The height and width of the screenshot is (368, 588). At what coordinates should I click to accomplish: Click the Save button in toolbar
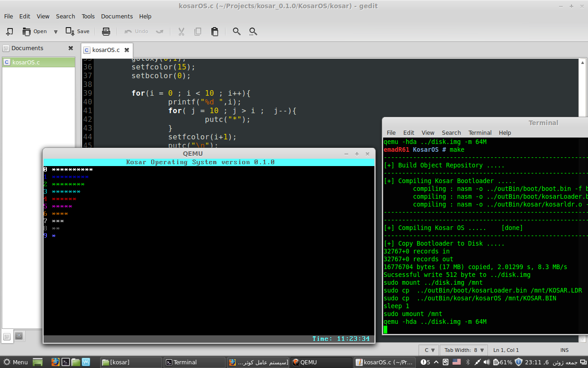click(x=78, y=31)
